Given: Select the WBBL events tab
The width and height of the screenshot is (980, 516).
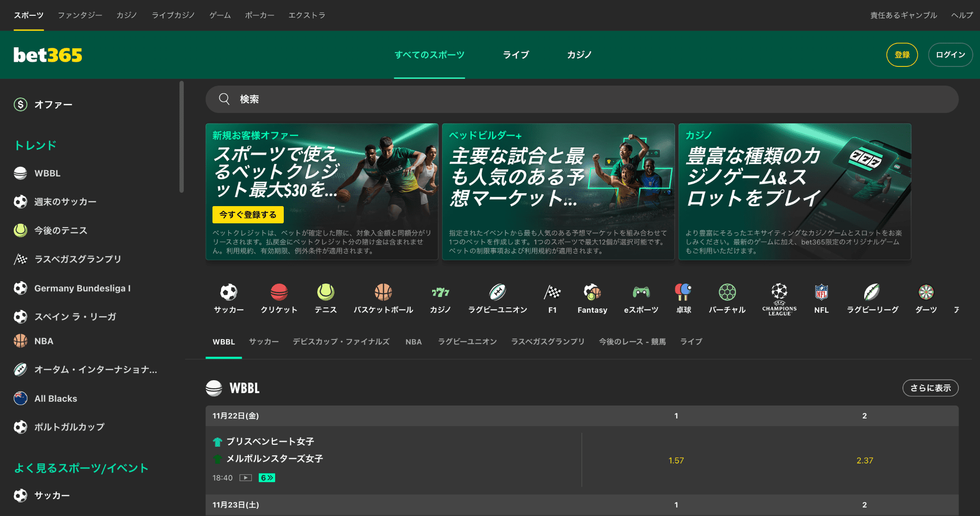Looking at the screenshot, I should coord(224,342).
